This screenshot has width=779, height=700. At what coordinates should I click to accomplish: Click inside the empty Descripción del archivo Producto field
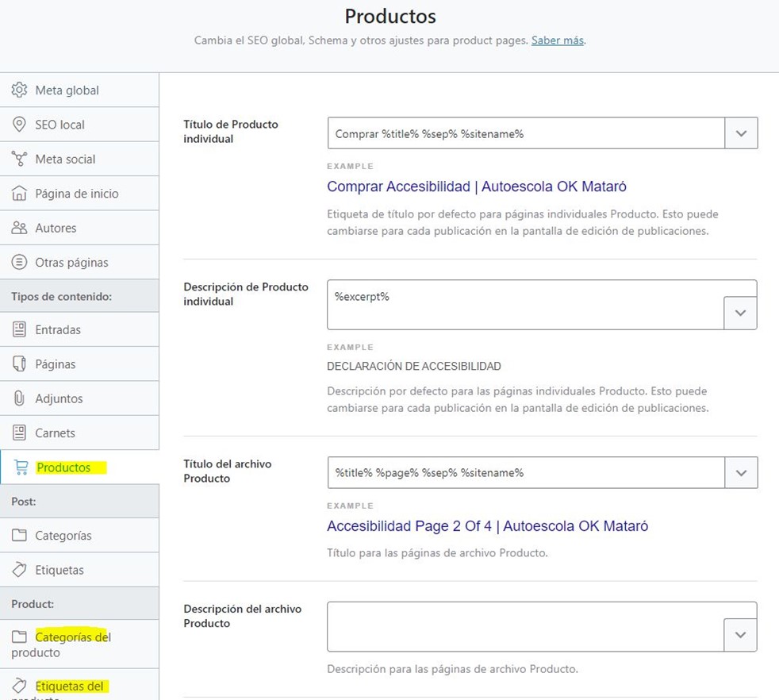tap(525, 626)
